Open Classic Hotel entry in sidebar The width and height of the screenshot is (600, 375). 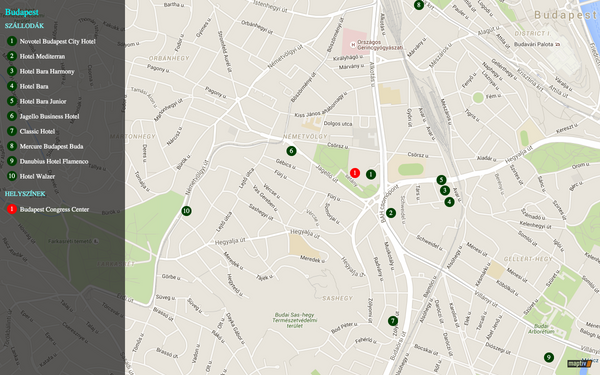(37, 131)
